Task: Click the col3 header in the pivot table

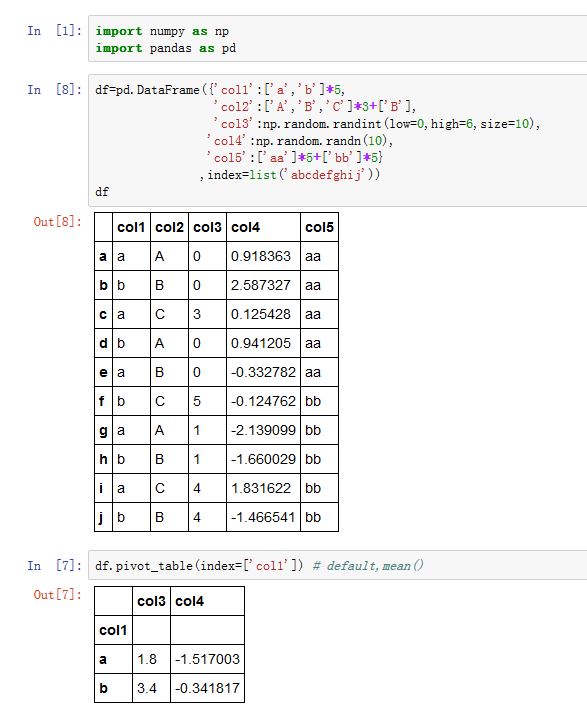Action: [151, 601]
